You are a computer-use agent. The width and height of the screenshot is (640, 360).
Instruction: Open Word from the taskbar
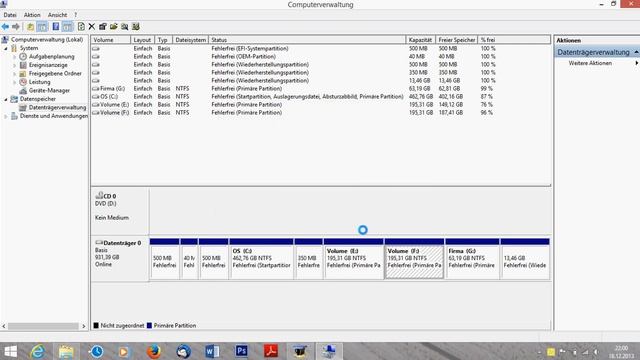coord(212,351)
